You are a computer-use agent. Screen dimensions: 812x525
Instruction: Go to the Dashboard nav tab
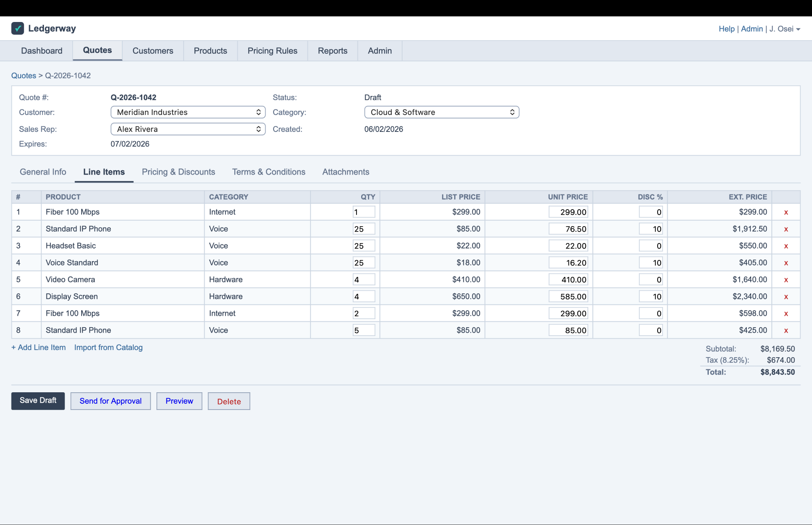pos(42,51)
